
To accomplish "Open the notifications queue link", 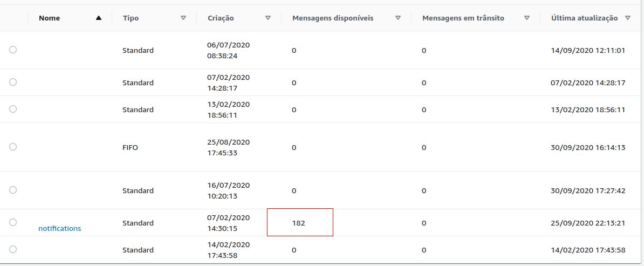I will (59, 228).
